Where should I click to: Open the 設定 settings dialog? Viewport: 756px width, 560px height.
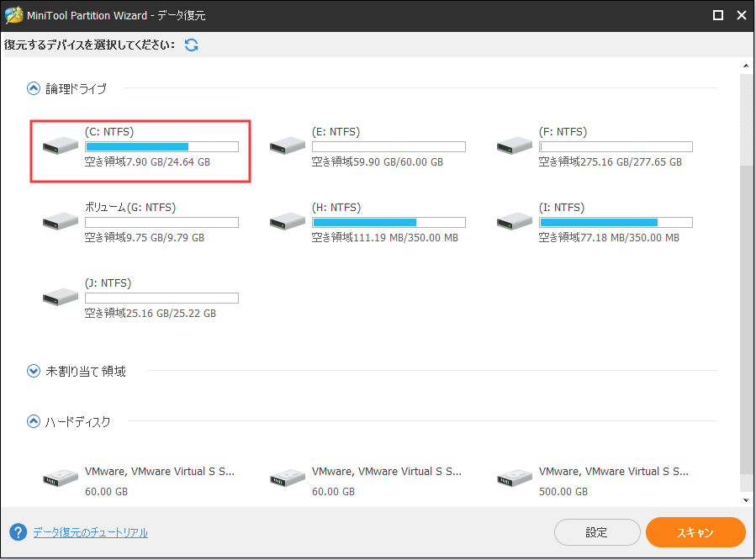click(597, 531)
